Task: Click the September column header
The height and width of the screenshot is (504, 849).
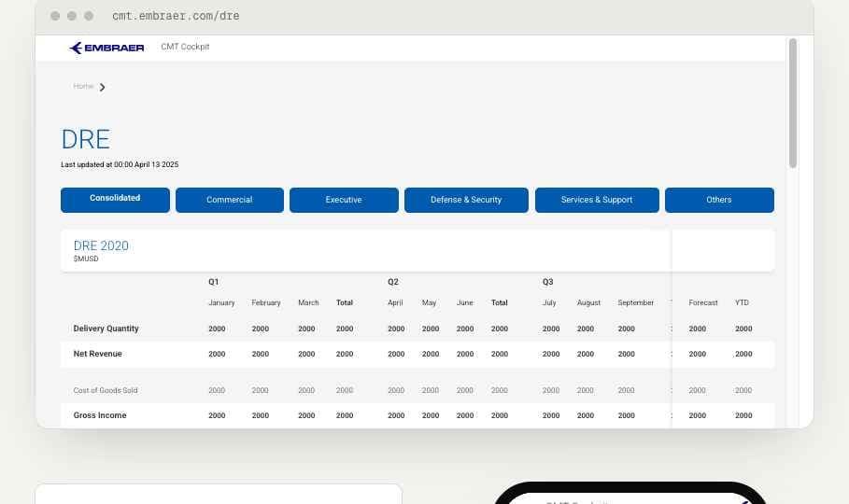Action: tap(636, 302)
